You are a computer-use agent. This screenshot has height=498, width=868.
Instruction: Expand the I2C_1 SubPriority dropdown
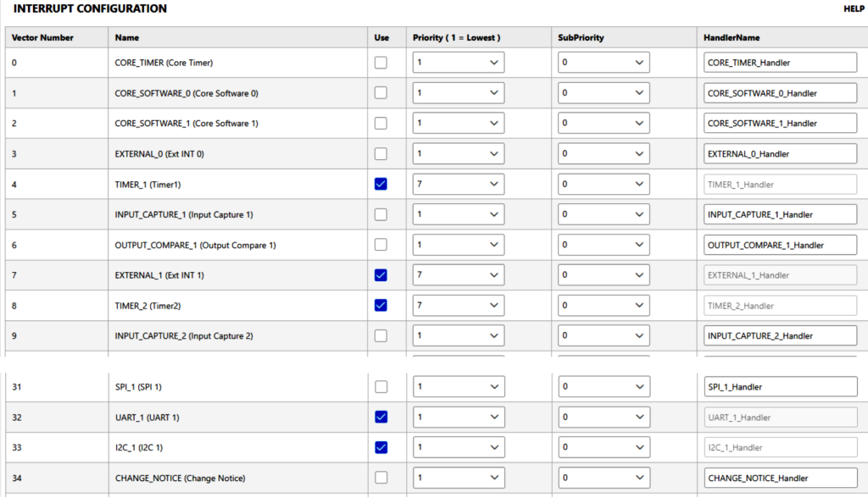click(x=604, y=447)
